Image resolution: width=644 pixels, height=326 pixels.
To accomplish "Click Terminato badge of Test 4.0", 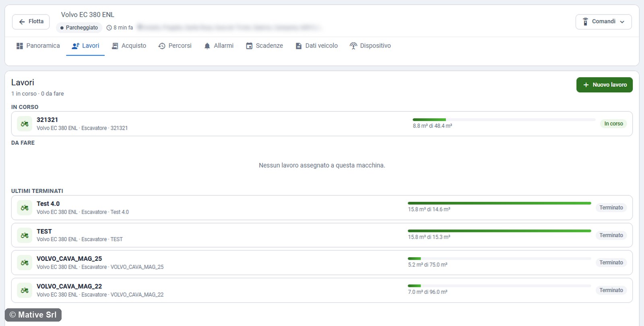I will [611, 208].
